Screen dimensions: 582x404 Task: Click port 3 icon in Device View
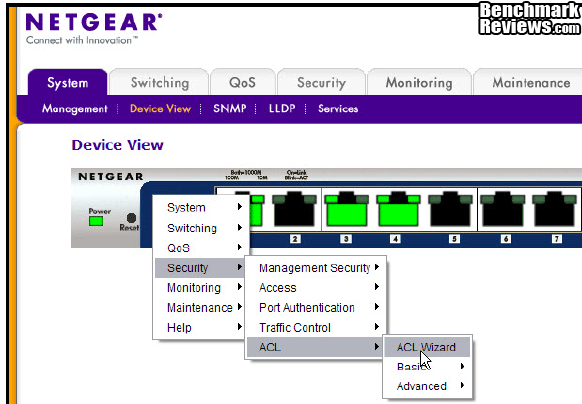coord(347,209)
